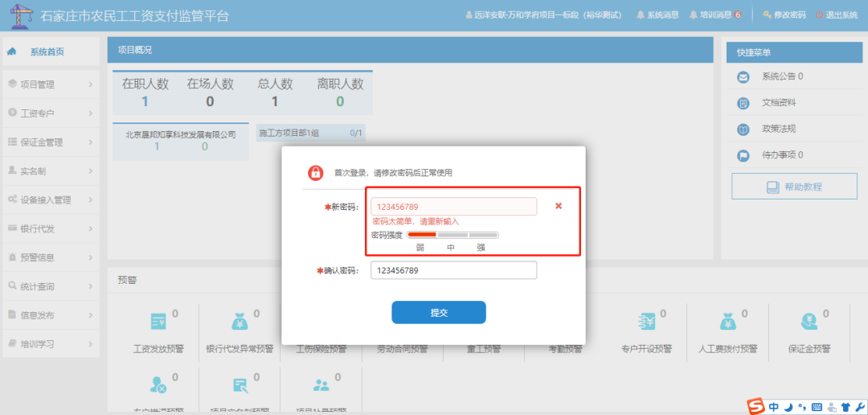
Task: Click the home icon beside 系统首页
Action: click(11, 51)
